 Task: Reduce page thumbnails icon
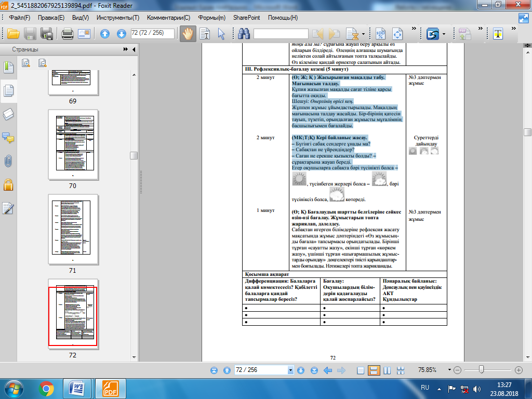pos(43,63)
